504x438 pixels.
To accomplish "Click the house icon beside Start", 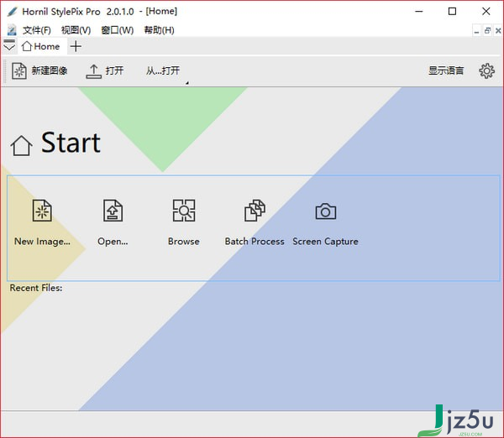I will point(22,145).
